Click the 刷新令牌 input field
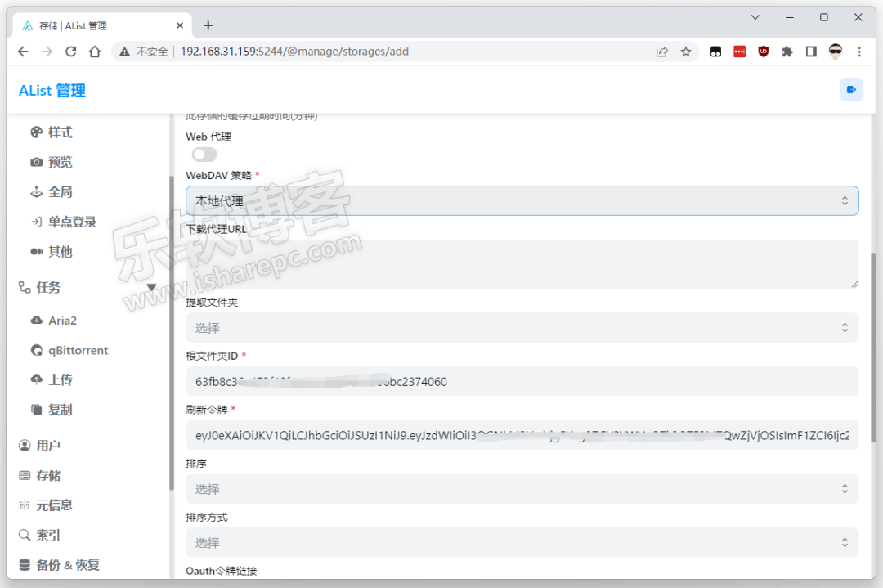The image size is (883, 588). [x=522, y=435]
